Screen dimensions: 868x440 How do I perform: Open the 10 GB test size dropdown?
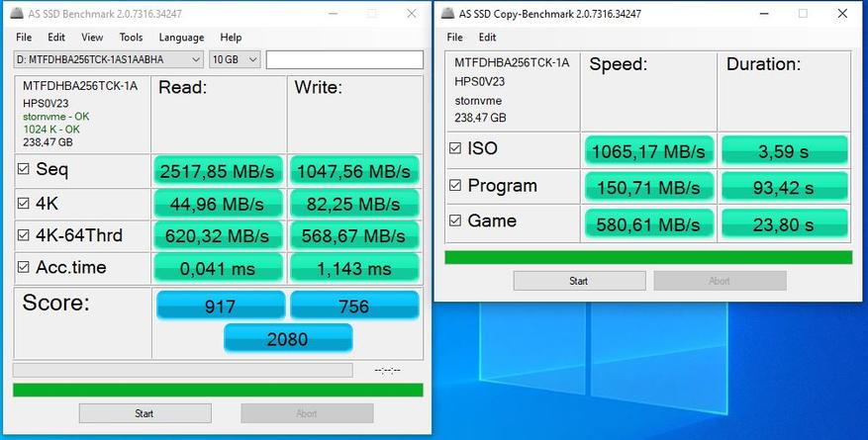click(x=253, y=60)
